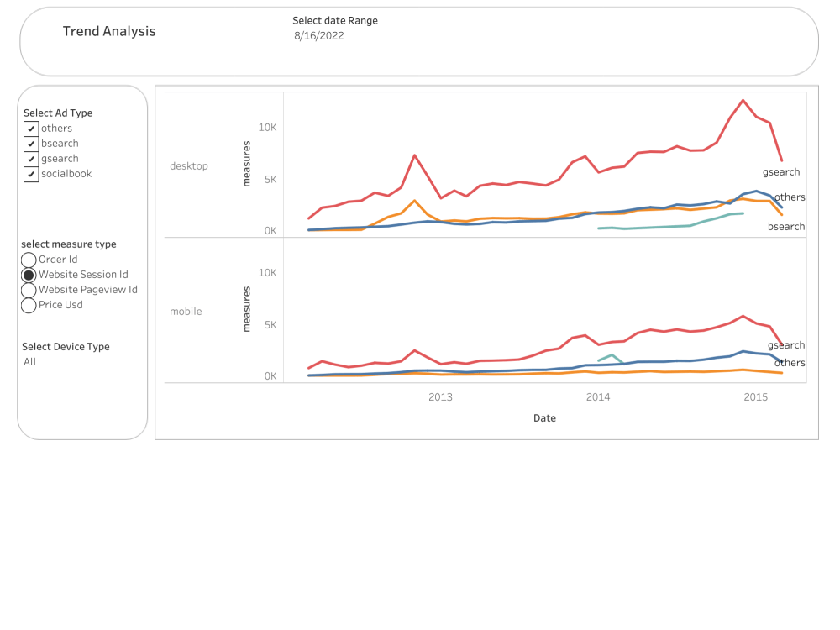Choose Price Usd measure option

point(29,306)
